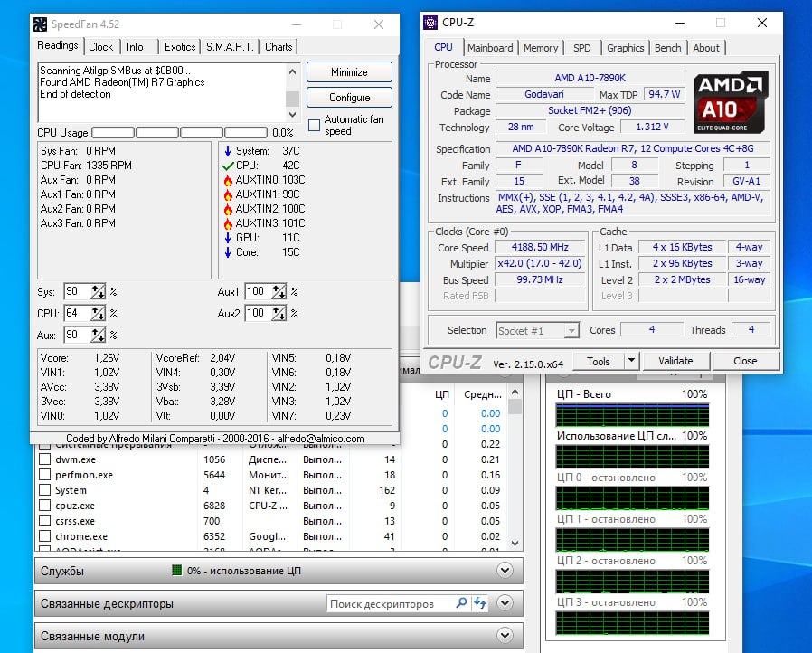Check the box next to chrome.exe

[x=45, y=536]
